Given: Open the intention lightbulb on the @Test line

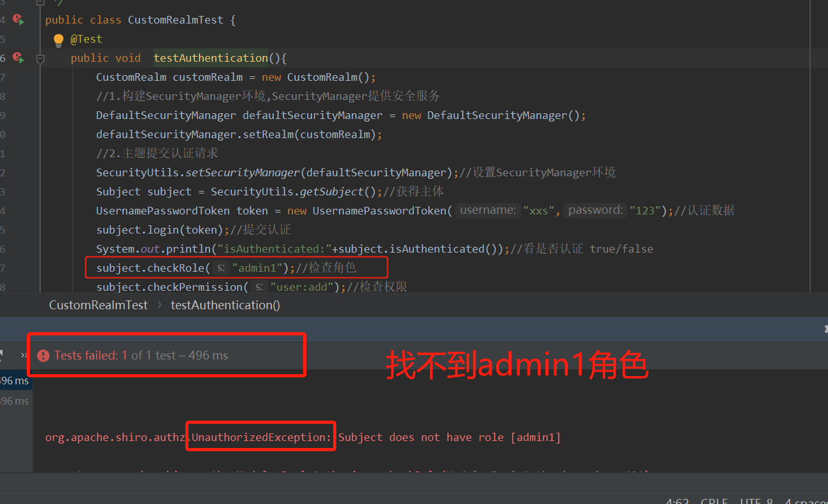Looking at the screenshot, I should (58, 39).
